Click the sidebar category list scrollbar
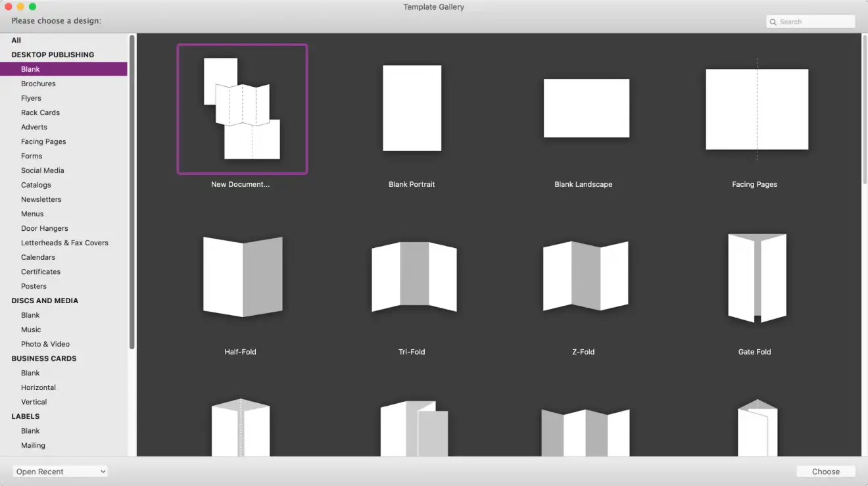 [x=132, y=192]
